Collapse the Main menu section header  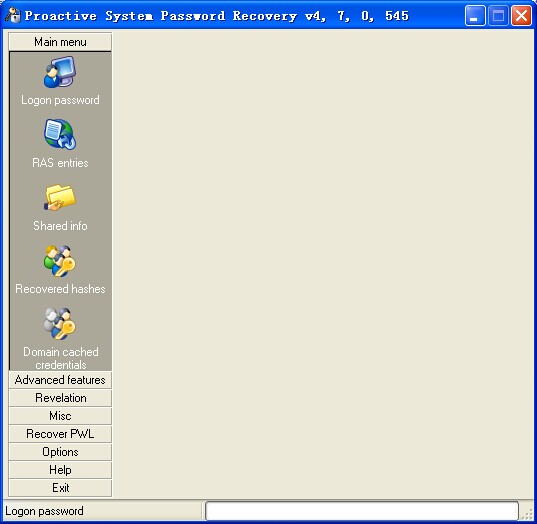(60, 42)
